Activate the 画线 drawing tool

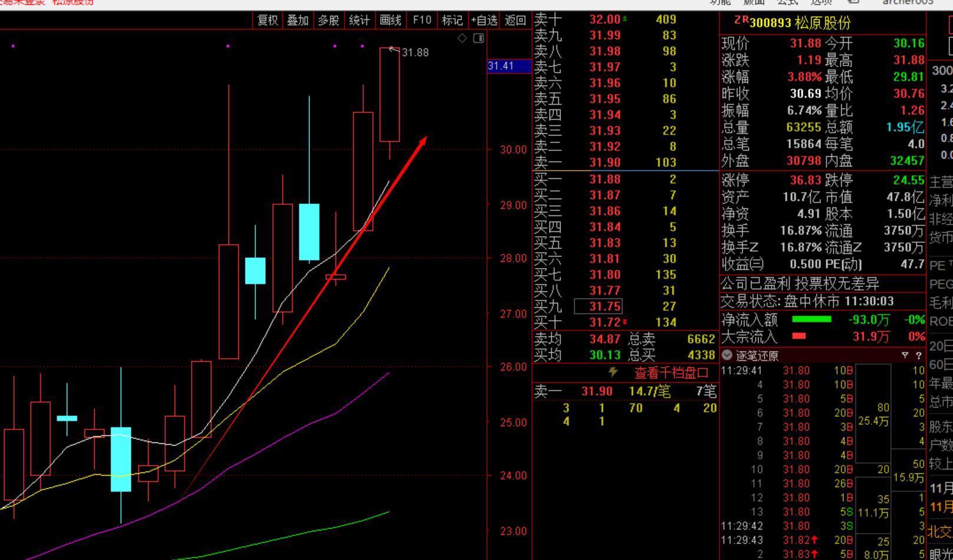pos(390,20)
